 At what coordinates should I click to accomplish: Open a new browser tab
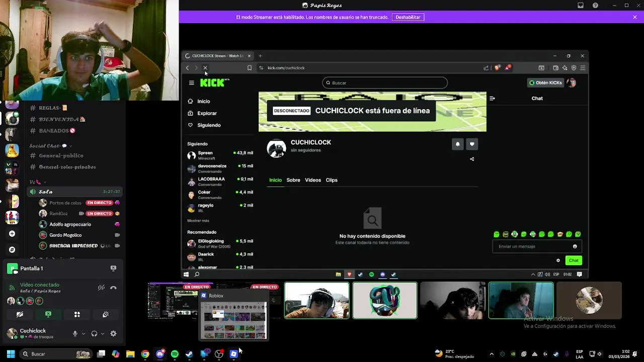[260, 56]
